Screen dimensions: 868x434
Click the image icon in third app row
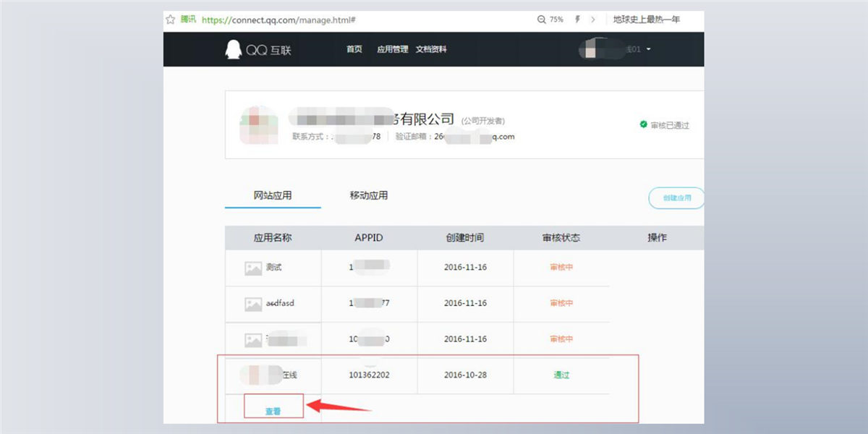(x=253, y=339)
